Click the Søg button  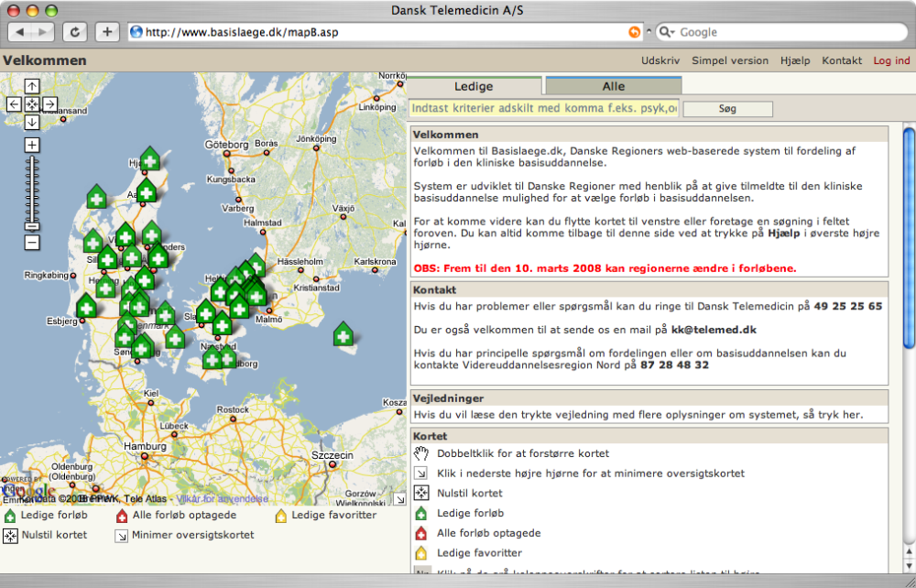coord(728,109)
